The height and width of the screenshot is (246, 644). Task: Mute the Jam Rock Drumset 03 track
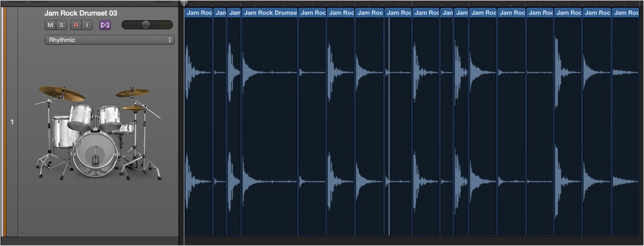click(50, 25)
